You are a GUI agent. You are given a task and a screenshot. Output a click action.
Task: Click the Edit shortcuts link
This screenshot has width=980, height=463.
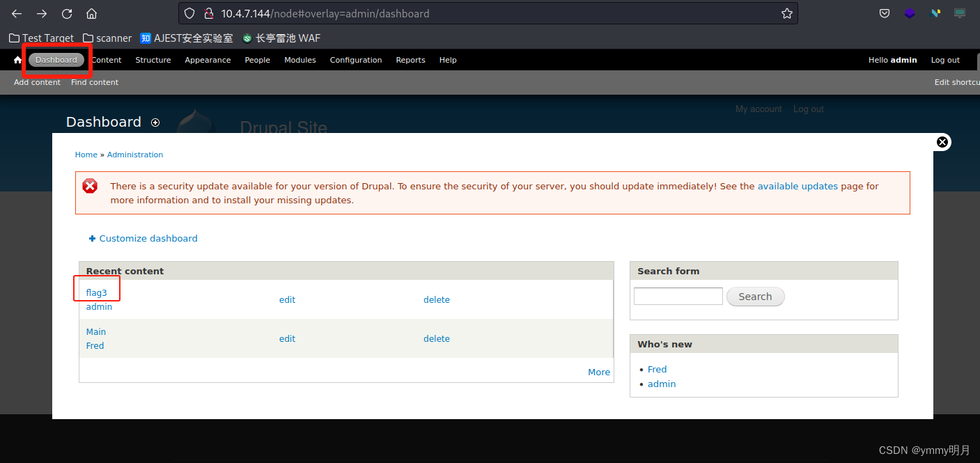click(957, 82)
